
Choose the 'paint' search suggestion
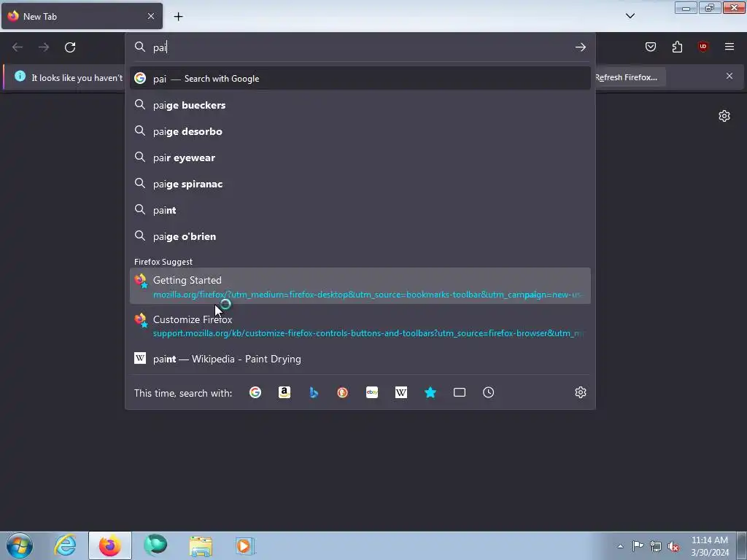pyautogui.click(x=360, y=210)
